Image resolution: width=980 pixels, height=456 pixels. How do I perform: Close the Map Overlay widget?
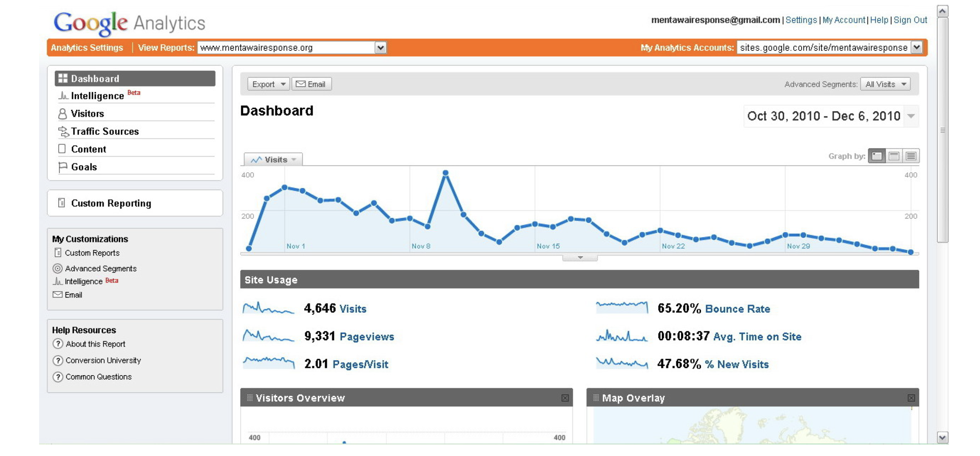[x=911, y=398]
